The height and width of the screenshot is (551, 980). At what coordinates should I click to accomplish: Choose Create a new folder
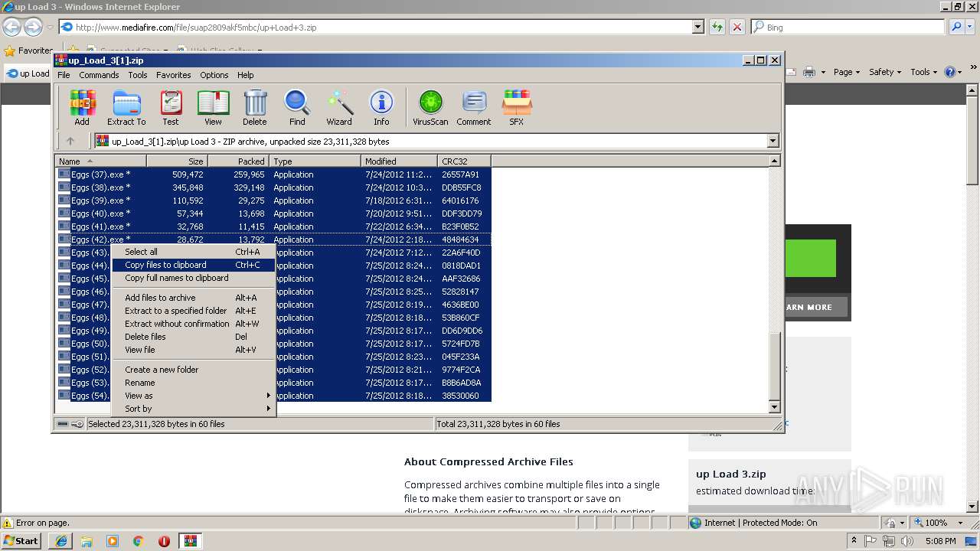tap(194, 370)
